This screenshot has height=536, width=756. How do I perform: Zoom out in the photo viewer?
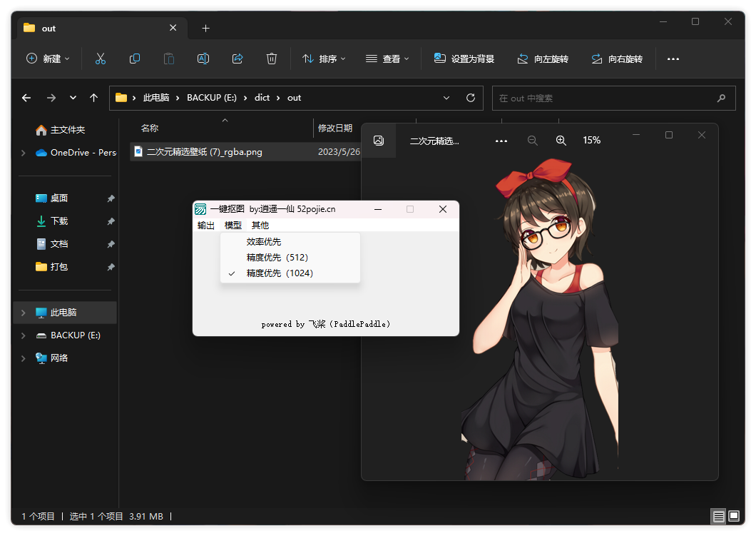click(533, 141)
